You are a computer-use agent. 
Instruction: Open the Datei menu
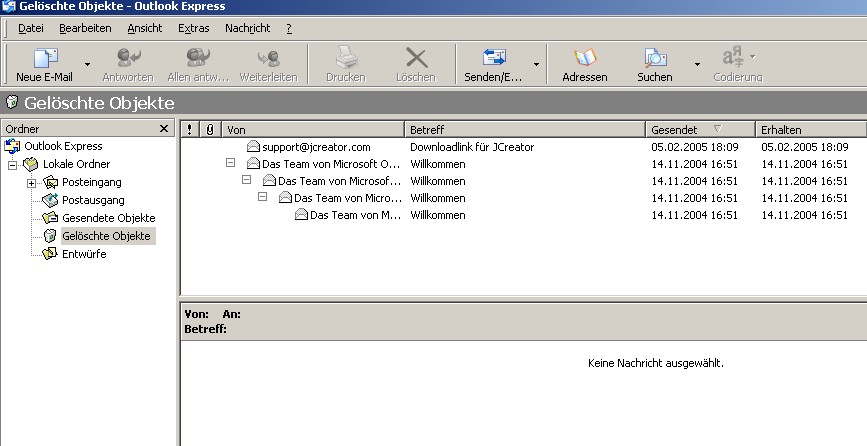pos(30,28)
